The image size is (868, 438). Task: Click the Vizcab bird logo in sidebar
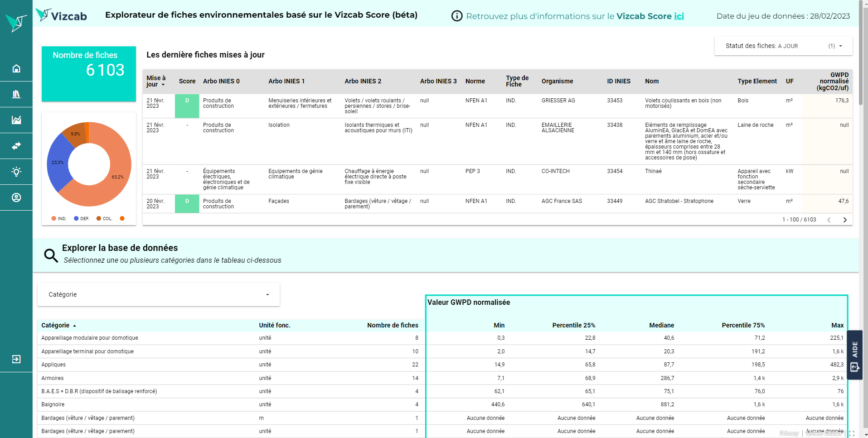pos(16,23)
